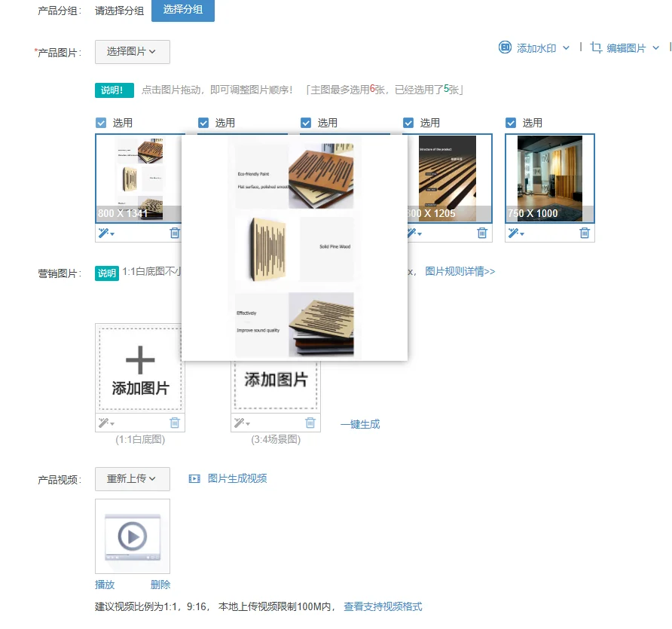Open the 选择图片 dropdown
The height and width of the screenshot is (629, 672).
133,52
